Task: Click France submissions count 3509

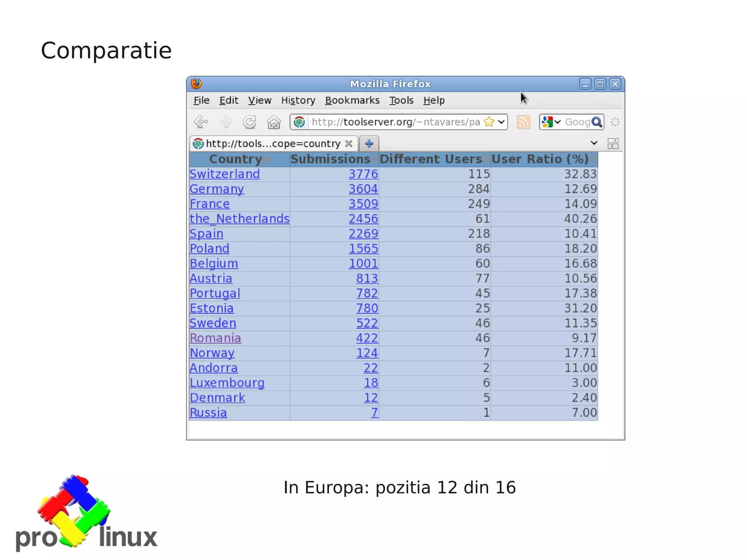Action: tap(363, 204)
